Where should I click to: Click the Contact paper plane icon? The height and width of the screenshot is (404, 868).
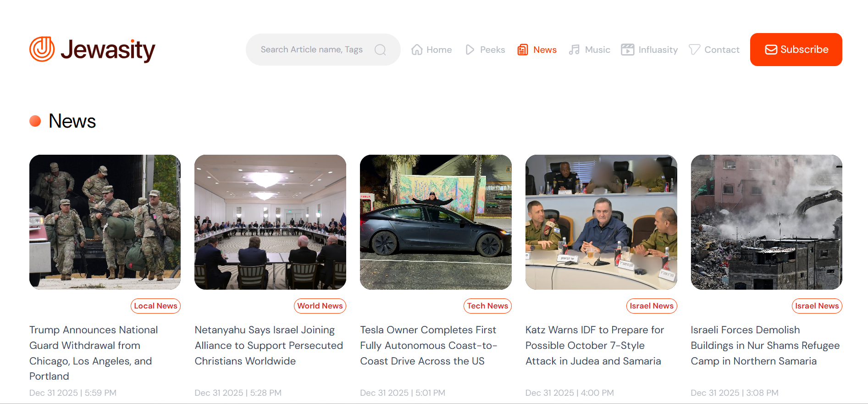point(694,50)
